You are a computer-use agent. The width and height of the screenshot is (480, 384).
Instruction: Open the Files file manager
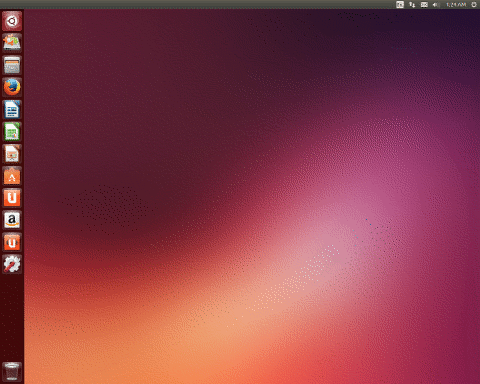coord(12,65)
